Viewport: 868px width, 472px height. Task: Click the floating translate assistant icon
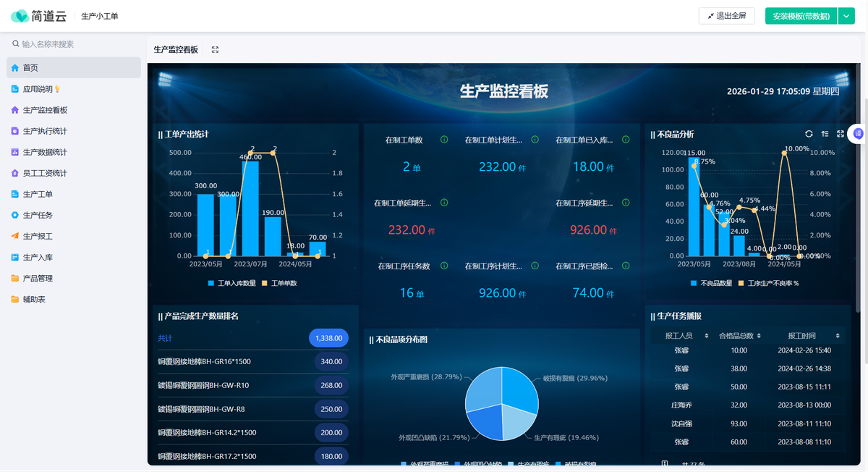point(859,133)
